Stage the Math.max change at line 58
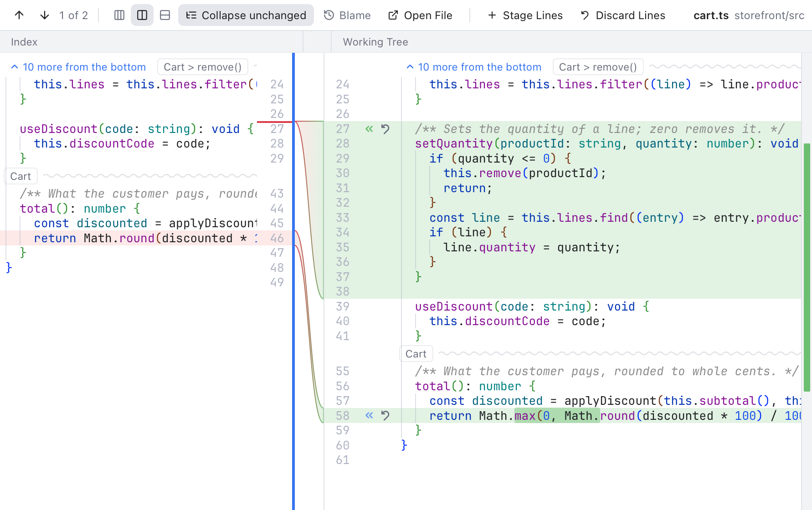This screenshot has height=510, width=812. click(369, 416)
